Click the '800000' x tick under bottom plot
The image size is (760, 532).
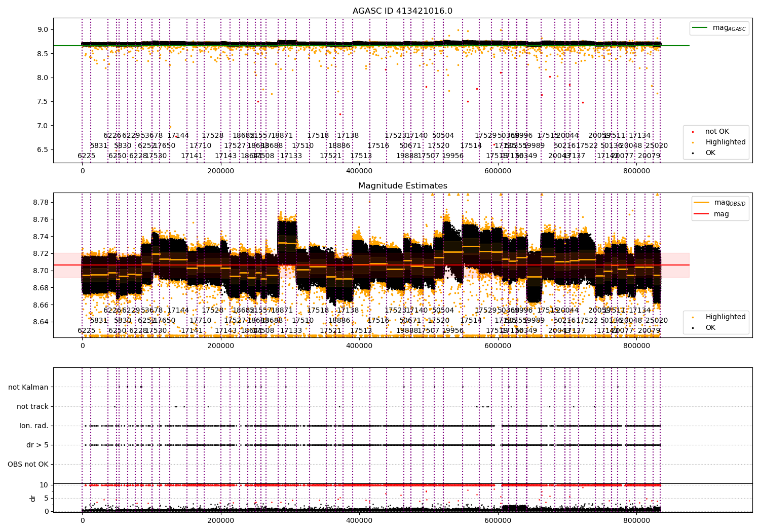pos(636,520)
